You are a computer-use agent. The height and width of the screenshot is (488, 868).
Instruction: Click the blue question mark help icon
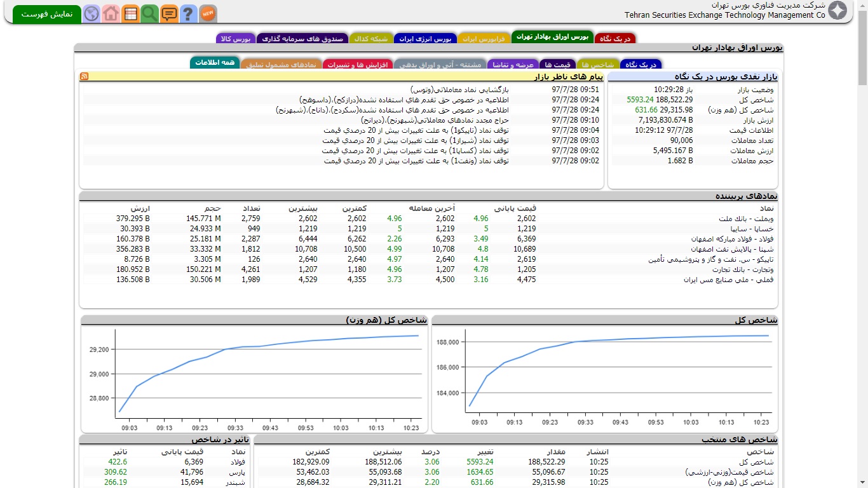point(189,13)
